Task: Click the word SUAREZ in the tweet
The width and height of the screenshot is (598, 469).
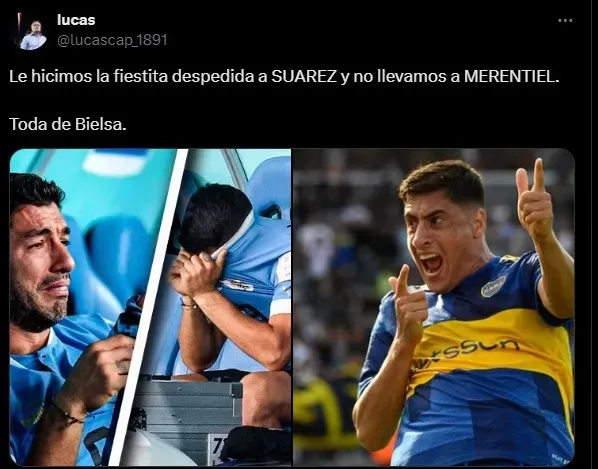Action: 304,77
